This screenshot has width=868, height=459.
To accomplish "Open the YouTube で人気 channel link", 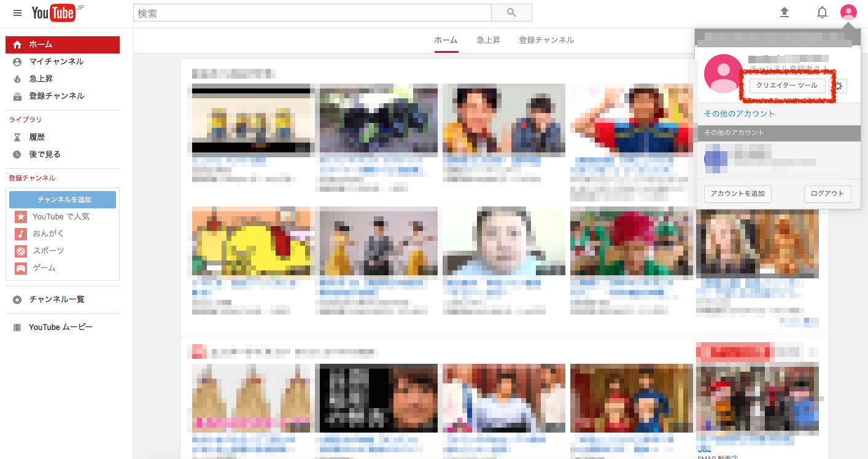I will point(61,217).
